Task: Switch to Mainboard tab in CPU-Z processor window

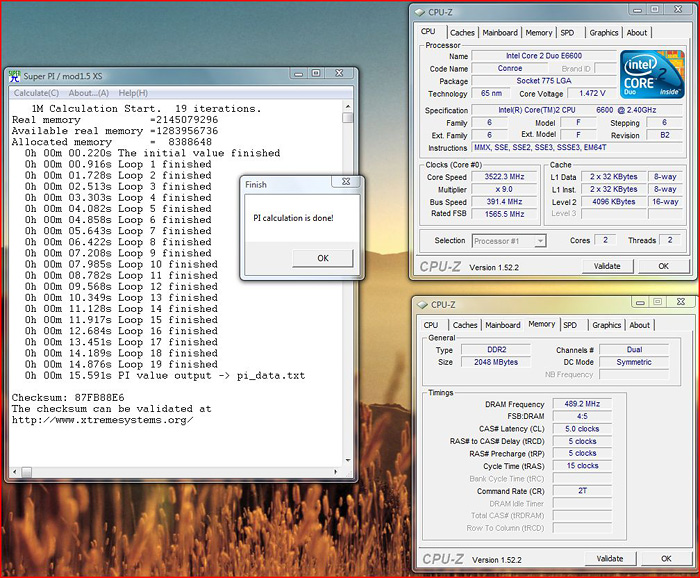Action: tap(501, 32)
